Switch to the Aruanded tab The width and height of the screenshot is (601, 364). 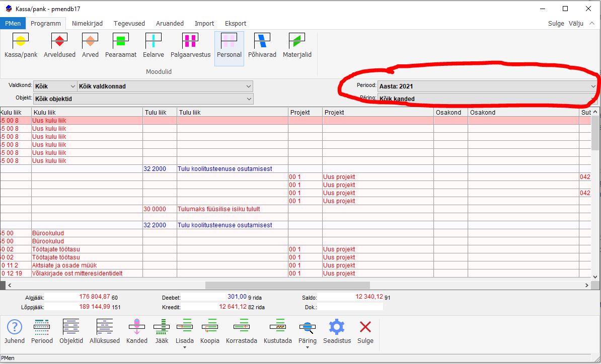[x=170, y=23]
